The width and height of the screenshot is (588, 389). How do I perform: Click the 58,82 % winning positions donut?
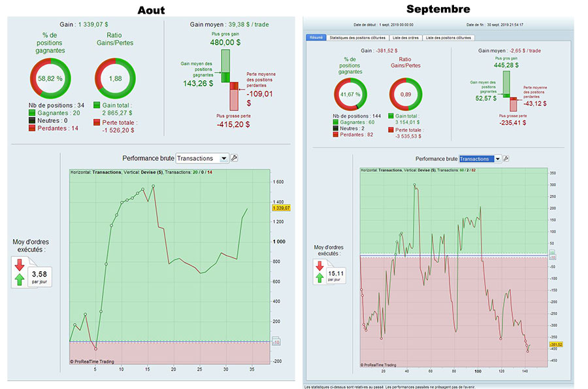pos(50,78)
